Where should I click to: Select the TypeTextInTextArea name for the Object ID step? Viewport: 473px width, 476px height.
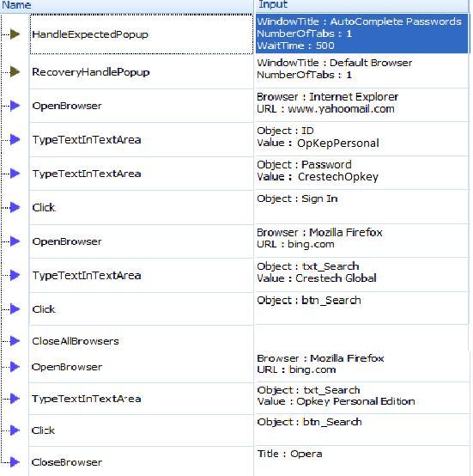(x=142, y=140)
